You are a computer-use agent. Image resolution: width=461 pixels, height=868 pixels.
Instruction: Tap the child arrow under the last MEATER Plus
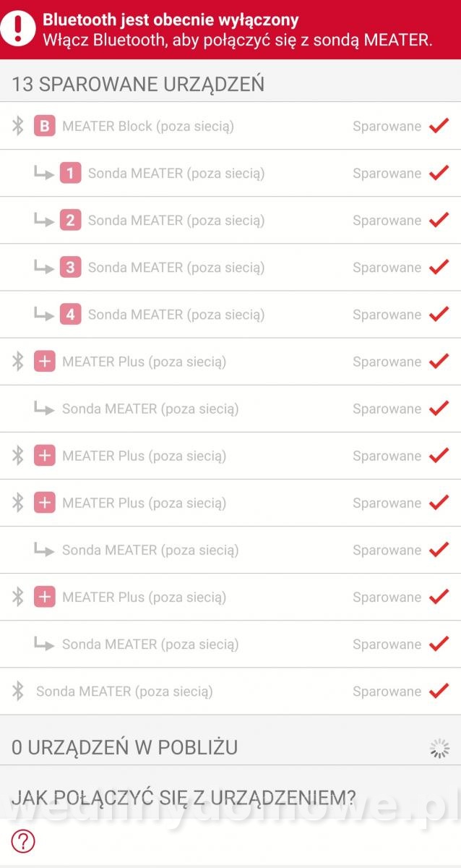[44, 644]
